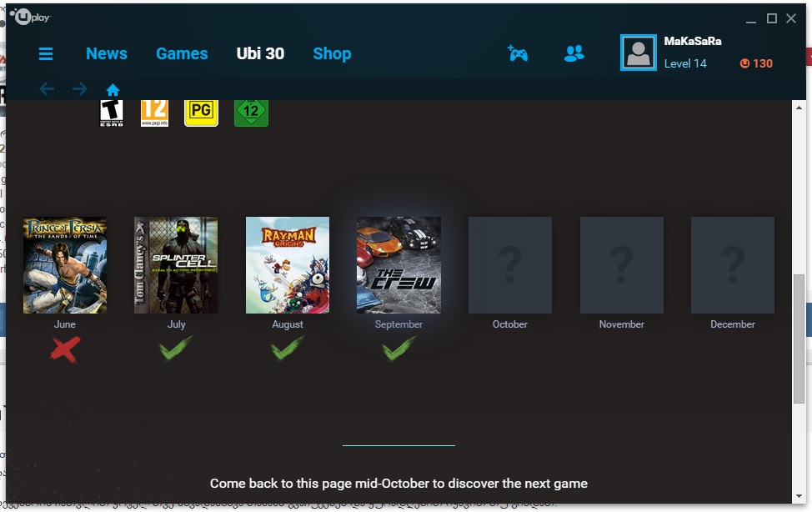
Task: Open the hamburger menu icon
Action: 46,53
